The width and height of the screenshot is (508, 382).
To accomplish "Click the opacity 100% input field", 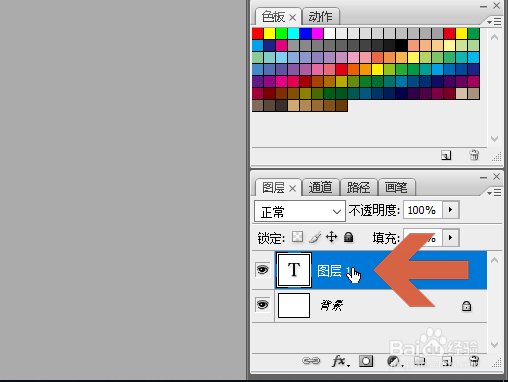I will point(423,210).
